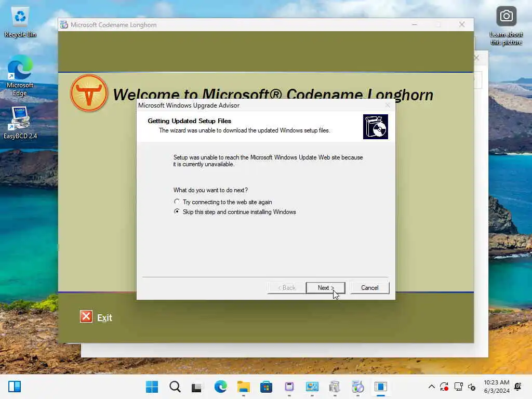The image size is (532, 399).
Task: Open File Explorer from the taskbar
Action: 243,387
